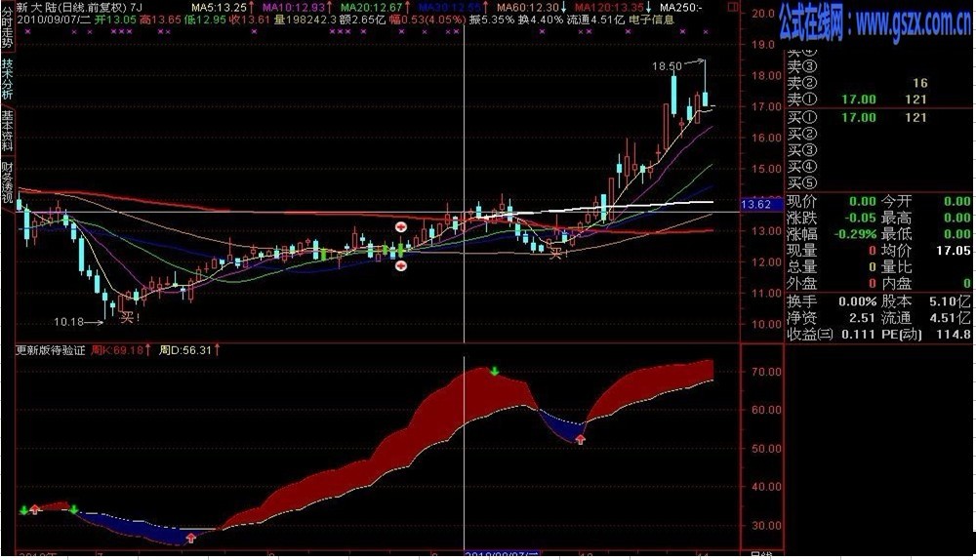Click the 卖② ask row with volume 16
Image resolution: width=976 pixels, height=560 pixels.
click(x=857, y=83)
